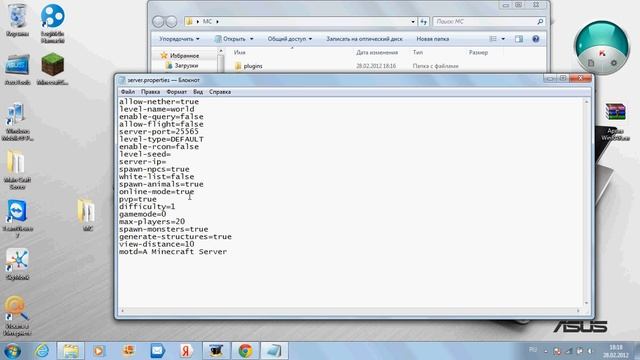Open the Правка menu in Notepad
Image resolution: width=640 pixels, height=360 pixels.
coord(150,92)
